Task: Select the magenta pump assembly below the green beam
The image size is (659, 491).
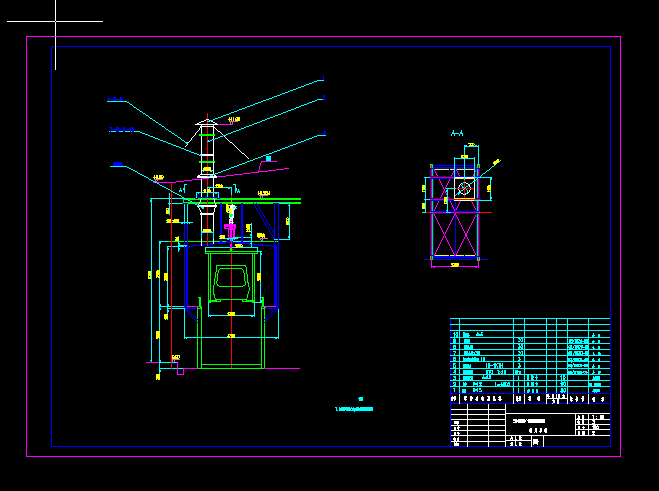Action: (230, 230)
